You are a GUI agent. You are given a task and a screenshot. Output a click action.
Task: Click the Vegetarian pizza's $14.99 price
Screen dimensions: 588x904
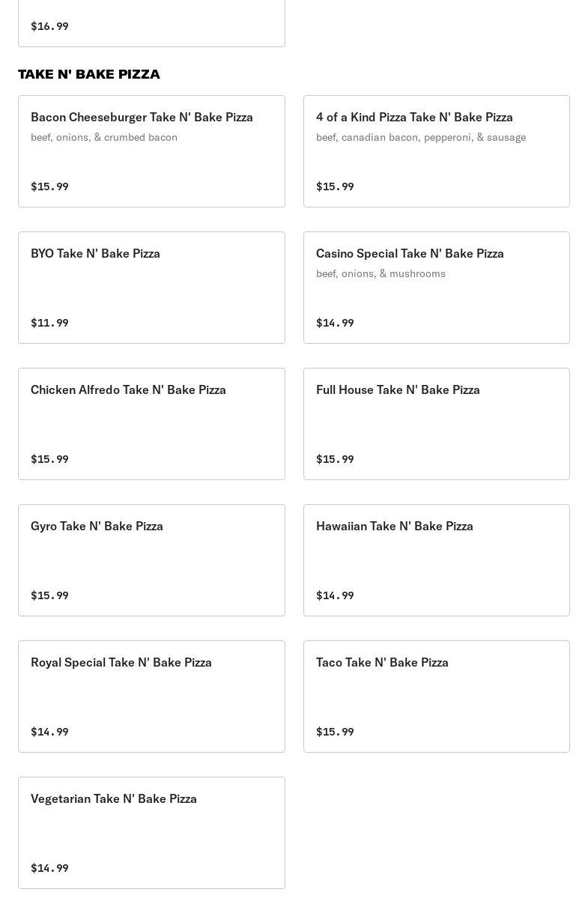pyautogui.click(x=49, y=868)
